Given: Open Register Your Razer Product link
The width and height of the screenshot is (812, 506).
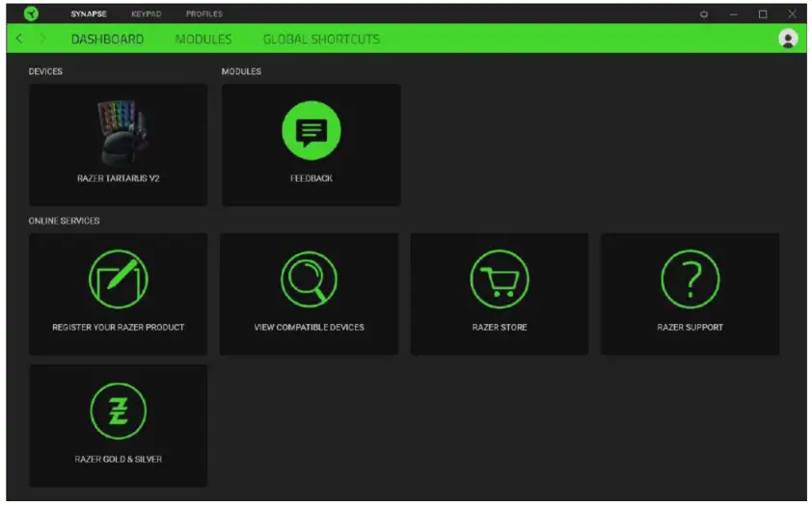Looking at the screenshot, I should (118, 328).
